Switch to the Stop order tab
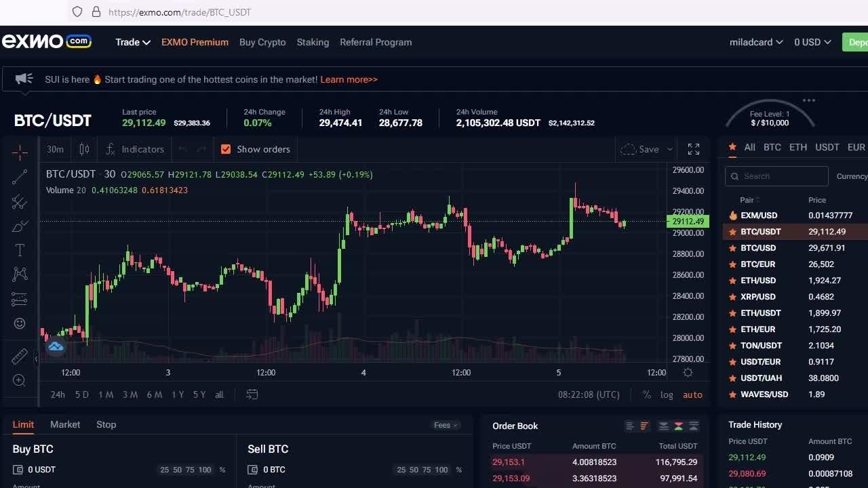Image resolution: width=868 pixels, height=488 pixels. 106,424
